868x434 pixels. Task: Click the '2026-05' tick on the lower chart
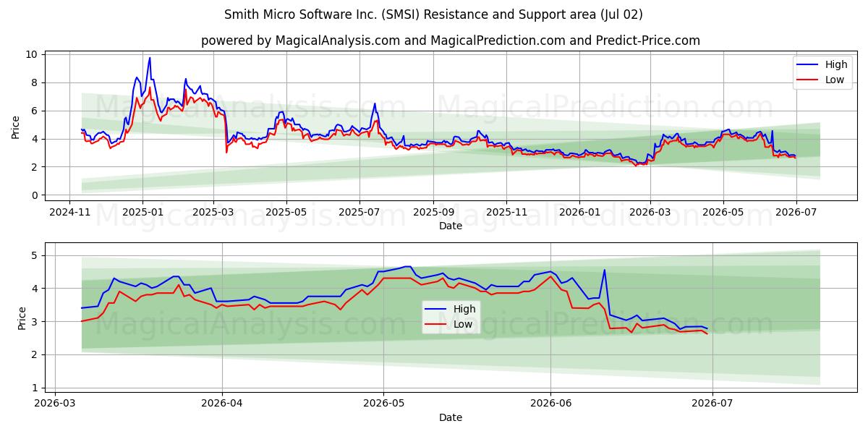pyautogui.click(x=383, y=403)
